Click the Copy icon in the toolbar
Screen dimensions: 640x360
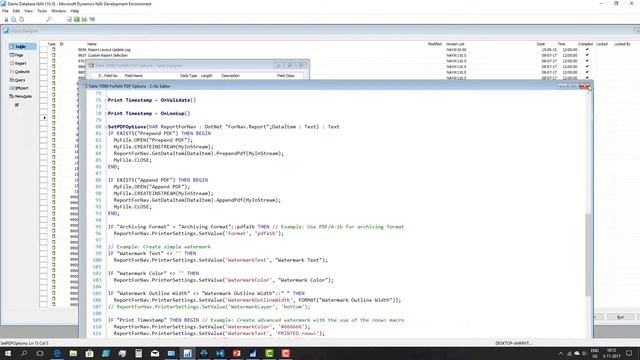(x=14, y=19)
